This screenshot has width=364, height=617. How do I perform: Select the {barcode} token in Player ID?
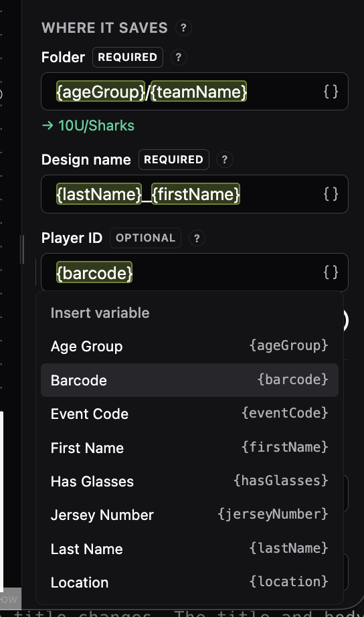(x=94, y=272)
